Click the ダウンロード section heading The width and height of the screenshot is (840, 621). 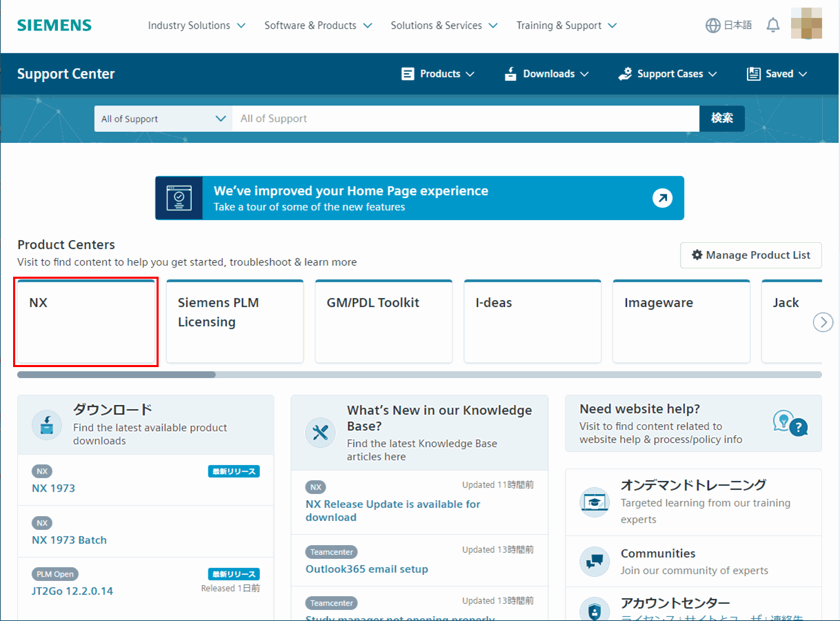pos(113,410)
